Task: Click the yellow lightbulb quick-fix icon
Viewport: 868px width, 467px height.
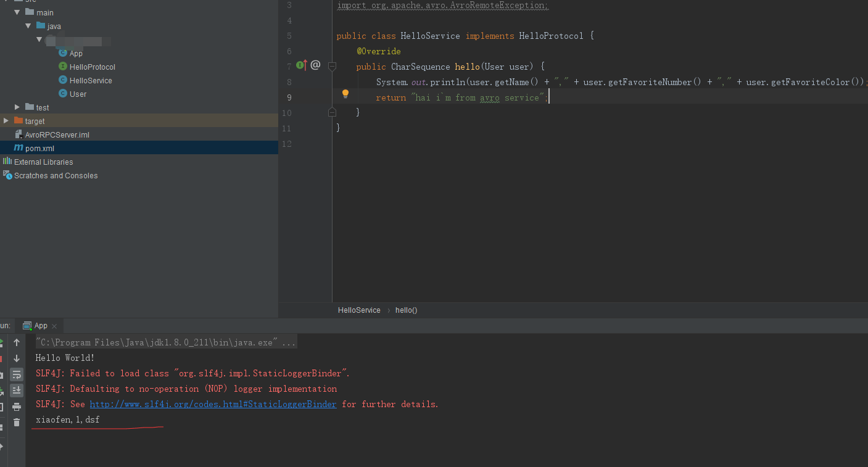Action: point(345,94)
